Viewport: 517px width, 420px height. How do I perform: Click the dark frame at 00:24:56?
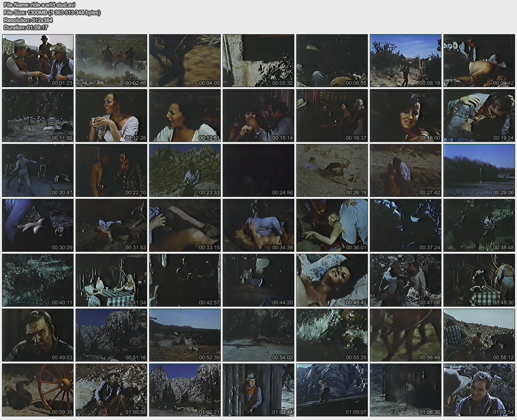point(258,170)
